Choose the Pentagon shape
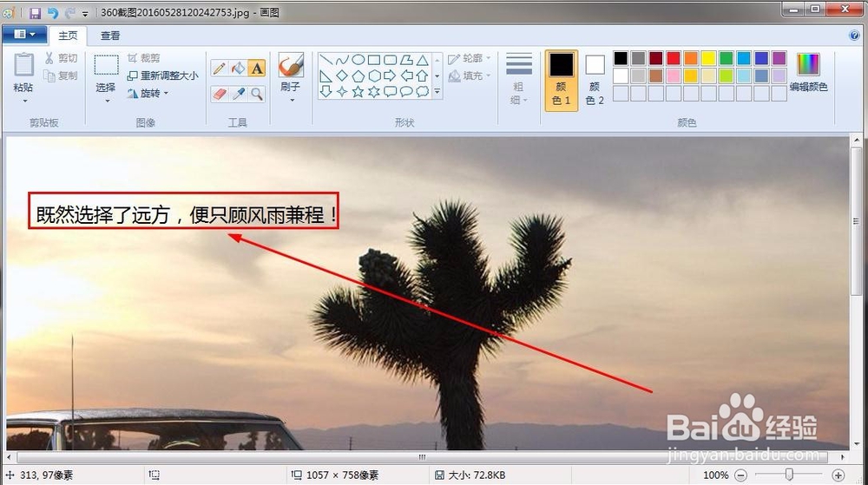Image resolution: width=868 pixels, height=485 pixels. [358, 75]
